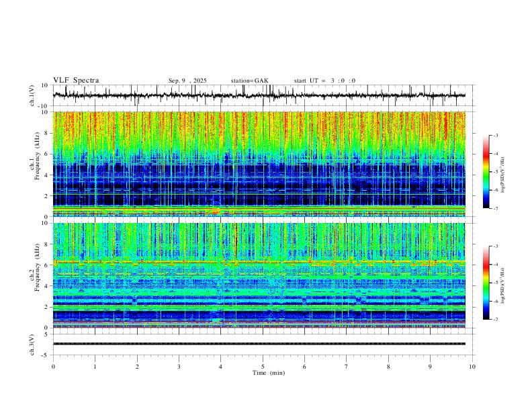
Task: Click time axis tick label "6"
Action: point(305,367)
